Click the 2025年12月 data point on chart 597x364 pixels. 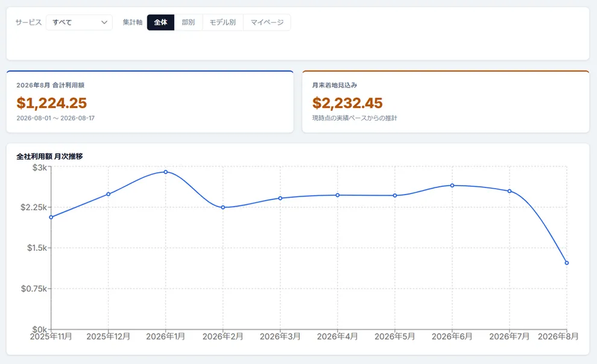tap(109, 194)
